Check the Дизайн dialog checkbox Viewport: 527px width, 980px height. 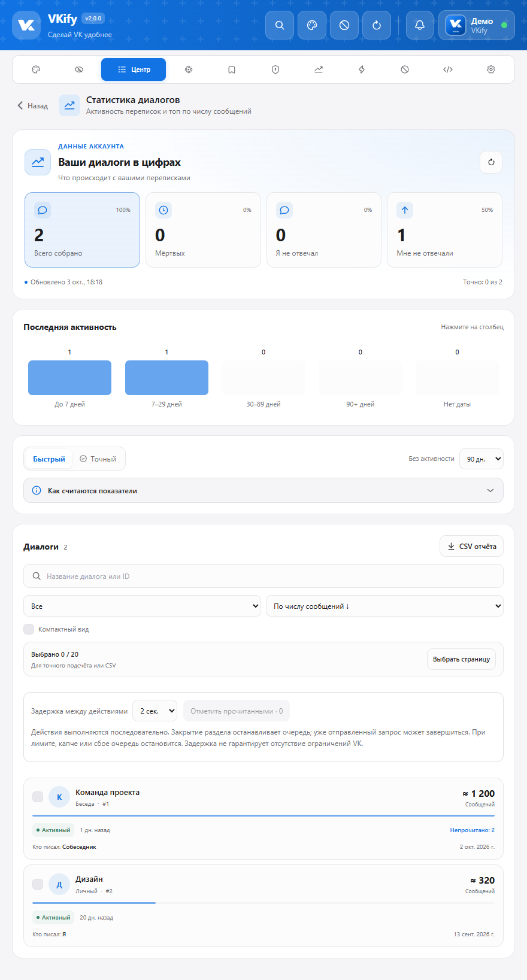(x=38, y=884)
